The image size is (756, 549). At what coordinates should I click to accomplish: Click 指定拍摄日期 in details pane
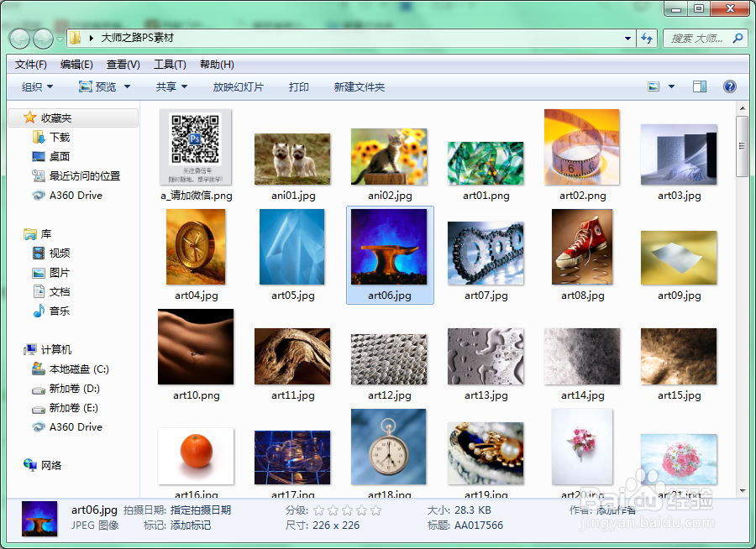coord(201,510)
